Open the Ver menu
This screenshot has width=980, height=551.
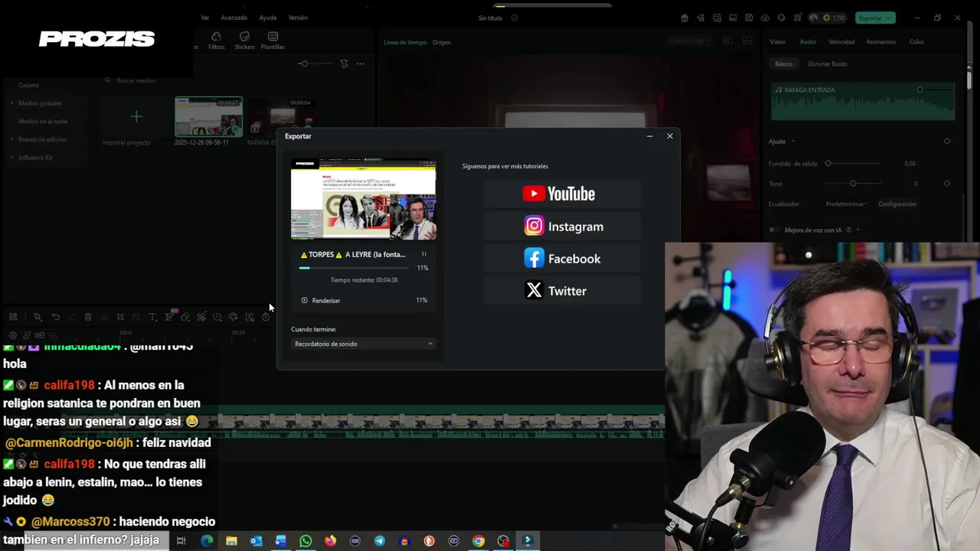click(x=205, y=18)
